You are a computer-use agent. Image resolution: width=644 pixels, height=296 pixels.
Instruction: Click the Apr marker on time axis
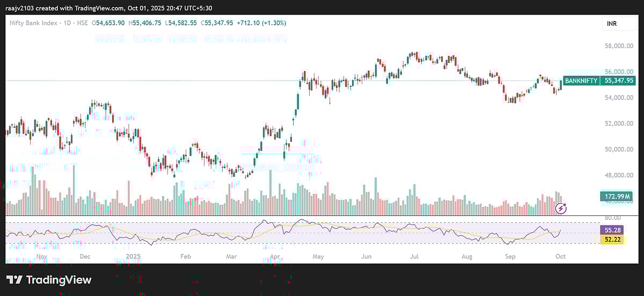pos(275,257)
